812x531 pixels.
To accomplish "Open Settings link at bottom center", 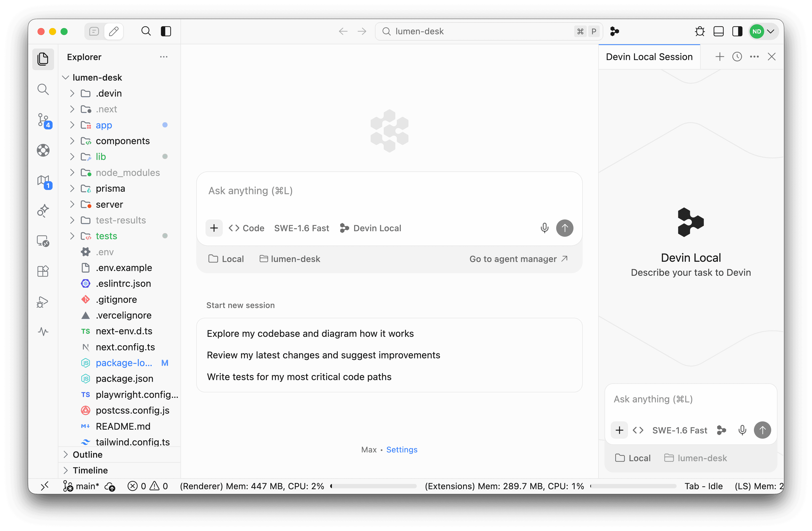I will coord(401,449).
